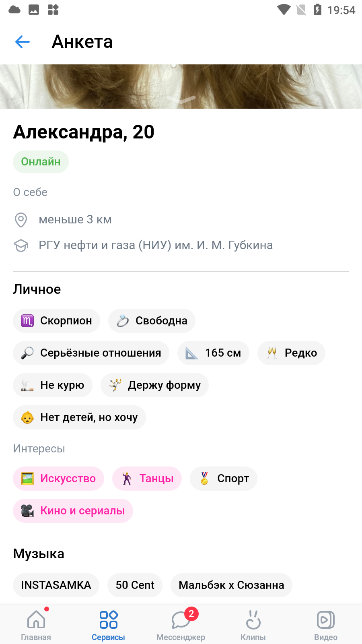This screenshot has height=644, width=362.
Task: Tap the 165 см height chip
Action: click(213, 353)
